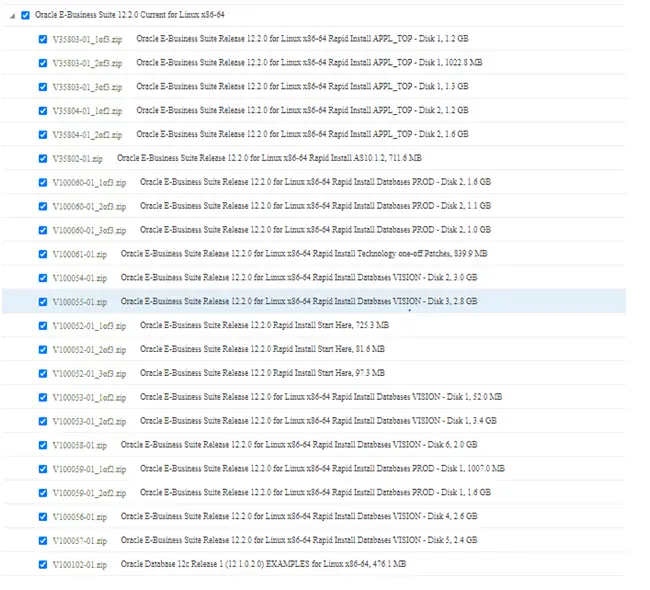Click the V35802-01.zip file link
The width and height of the screenshot is (650, 590).
pos(78,159)
